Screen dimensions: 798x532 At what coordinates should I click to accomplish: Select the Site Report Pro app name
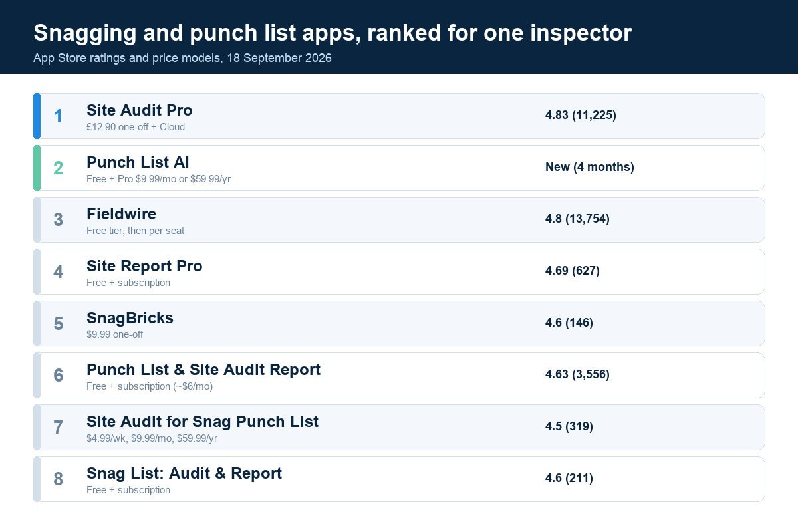(144, 266)
